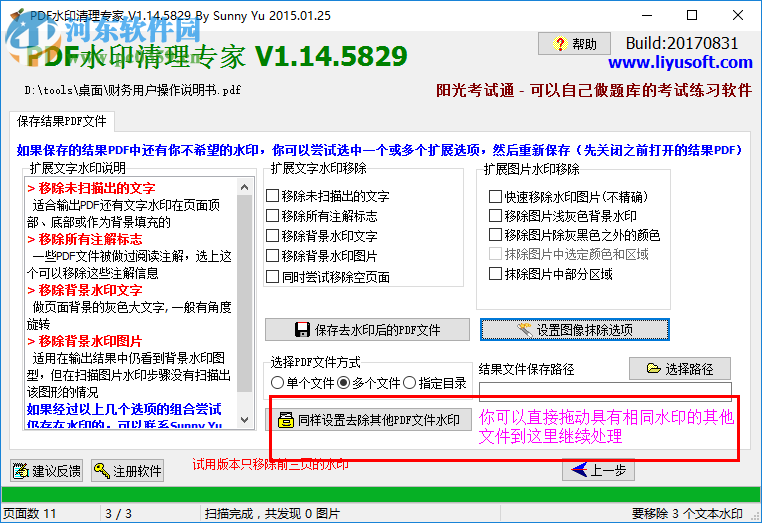Click the > 移除未扫描出的文字 description heading

click(91, 188)
